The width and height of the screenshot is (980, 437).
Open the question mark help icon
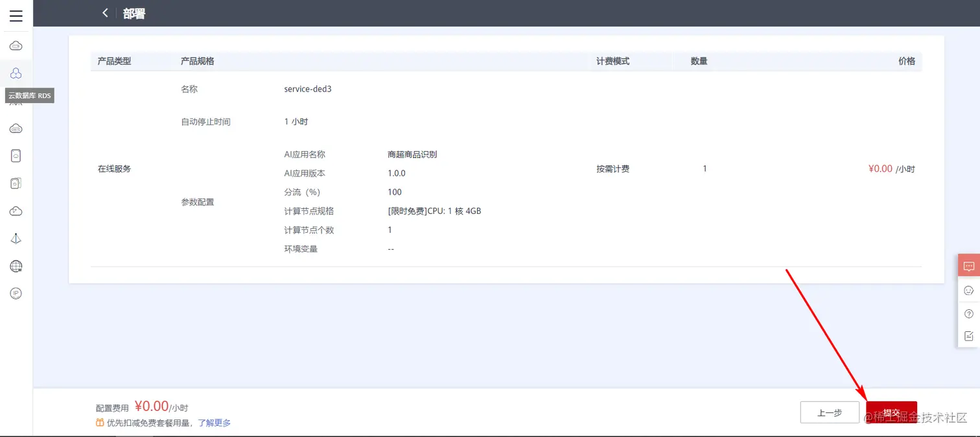pyautogui.click(x=969, y=313)
